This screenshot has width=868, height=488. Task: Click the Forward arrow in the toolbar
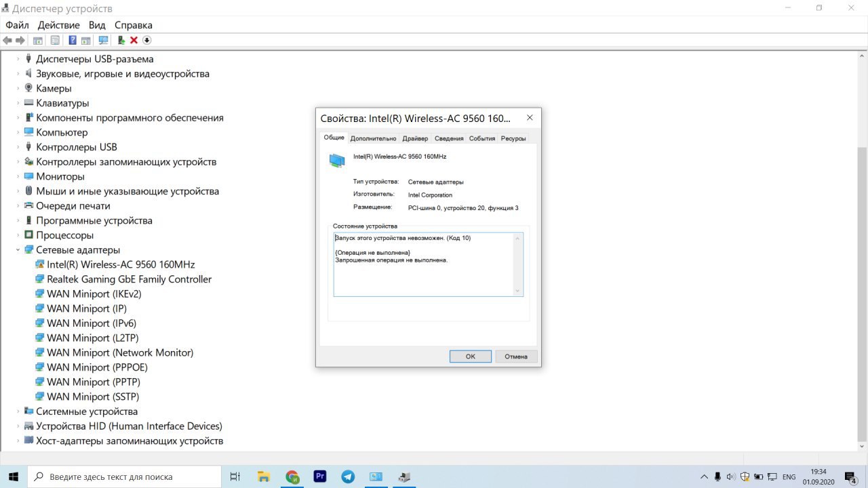(x=20, y=41)
